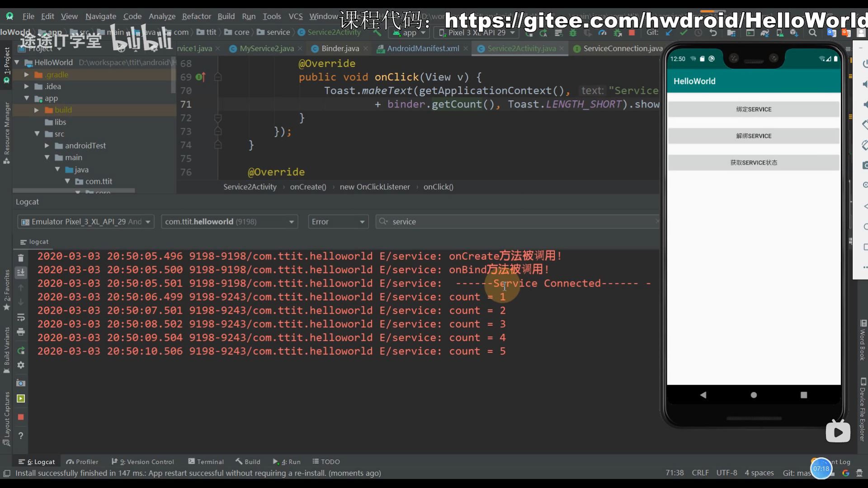868x488 pixels.
Task: Click the toolbar Stop red square
Action: (x=632, y=33)
